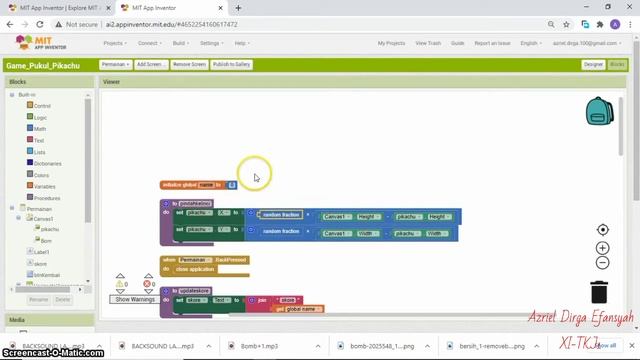Screen dimensions: 640x360
Task: Click the Add Screen button
Action: (151, 64)
